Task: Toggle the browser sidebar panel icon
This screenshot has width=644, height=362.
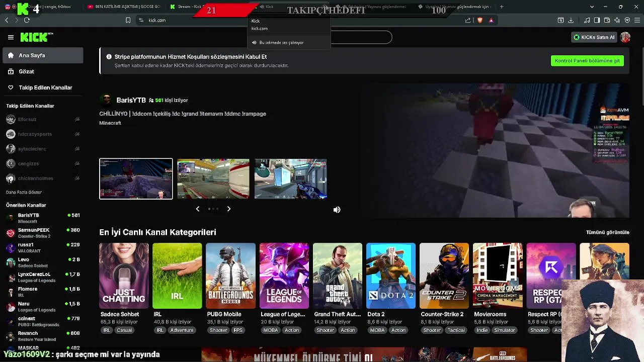Action: click(x=597, y=20)
